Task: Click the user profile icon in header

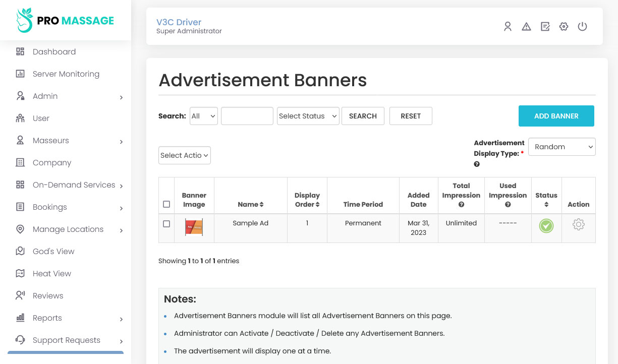Action: [508, 27]
